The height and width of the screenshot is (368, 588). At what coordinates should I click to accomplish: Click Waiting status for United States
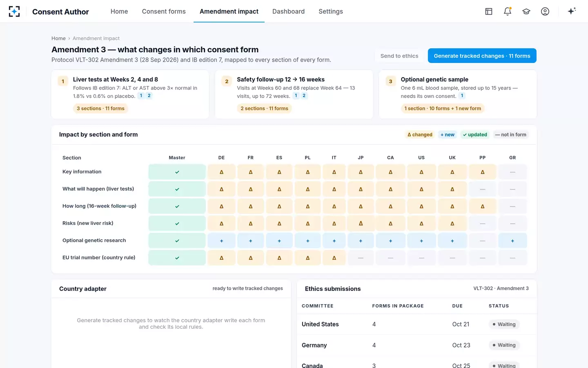[x=504, y=324]
